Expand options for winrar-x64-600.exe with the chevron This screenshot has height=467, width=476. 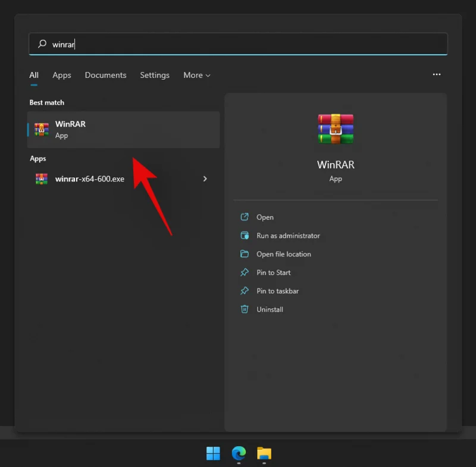[x=205, y=178]
